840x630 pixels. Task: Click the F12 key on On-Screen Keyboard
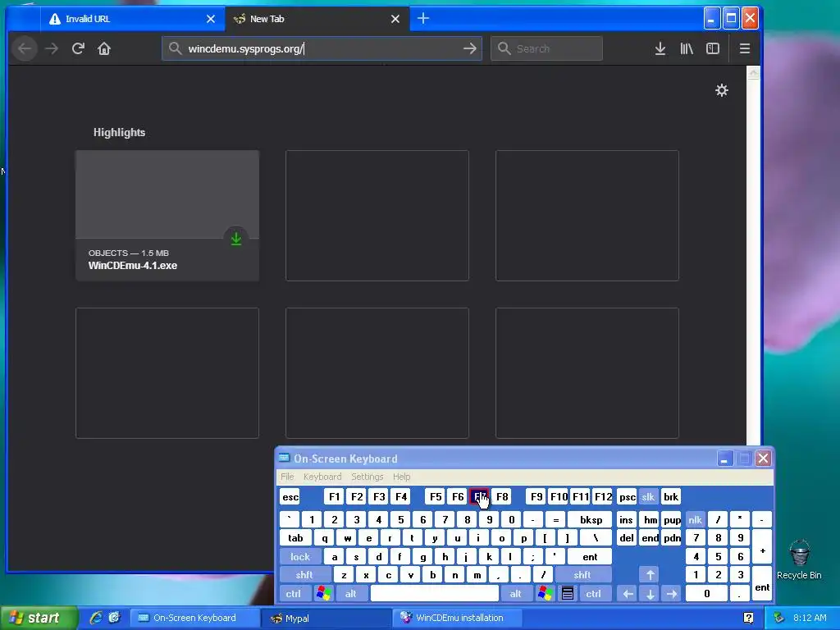coord(603,497)
